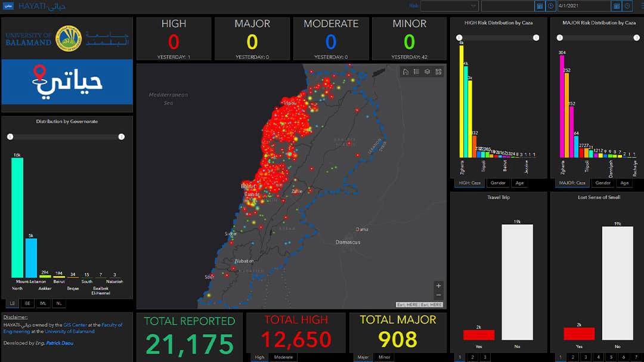The height and width of the screenshot is (362, 644).
Task: Grab left slider handle on Governorate chart
Action: click(10, 137)
